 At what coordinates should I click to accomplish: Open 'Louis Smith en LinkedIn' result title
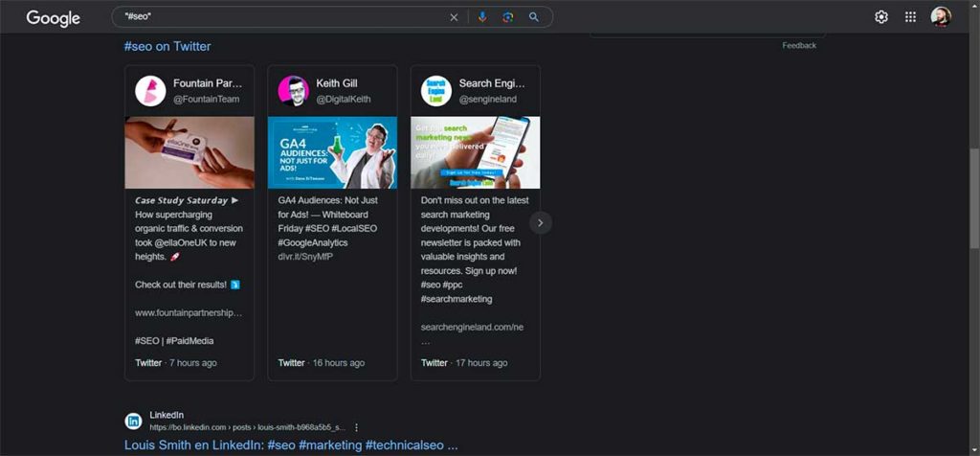coord(291,445)
